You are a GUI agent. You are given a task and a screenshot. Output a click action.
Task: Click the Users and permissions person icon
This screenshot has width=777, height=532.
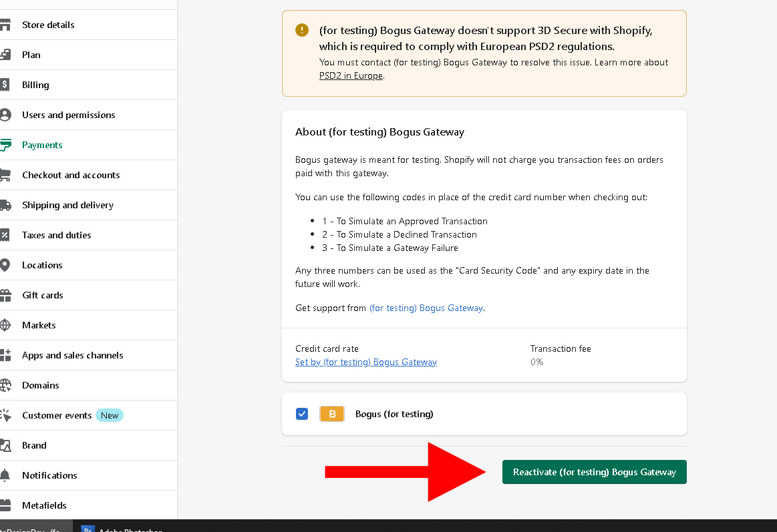pos(5,115)
